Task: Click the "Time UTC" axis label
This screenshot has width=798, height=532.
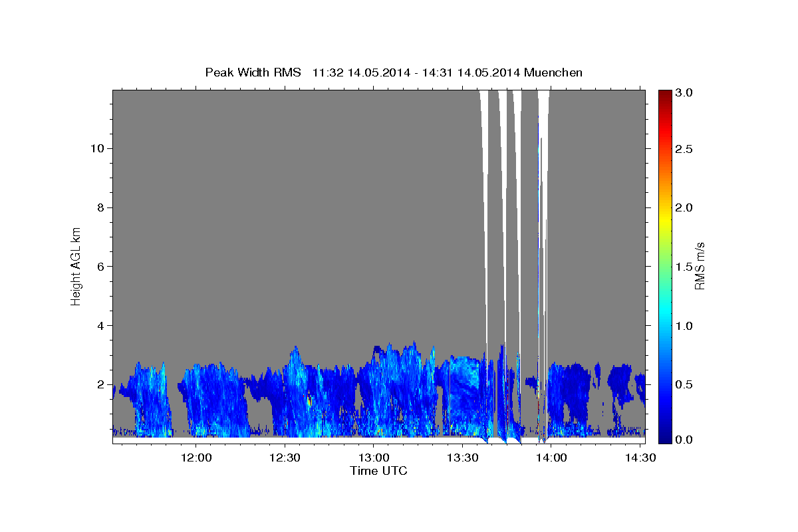Action: coord(378,471)
